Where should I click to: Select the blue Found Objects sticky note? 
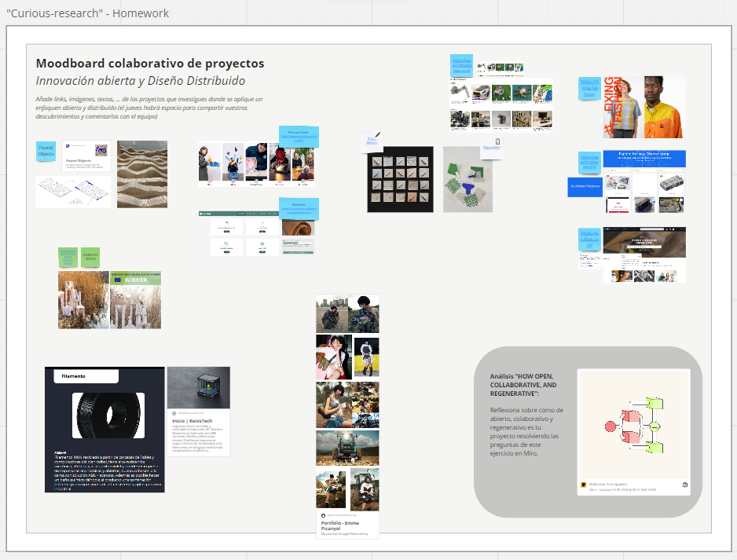click(46, 151)
